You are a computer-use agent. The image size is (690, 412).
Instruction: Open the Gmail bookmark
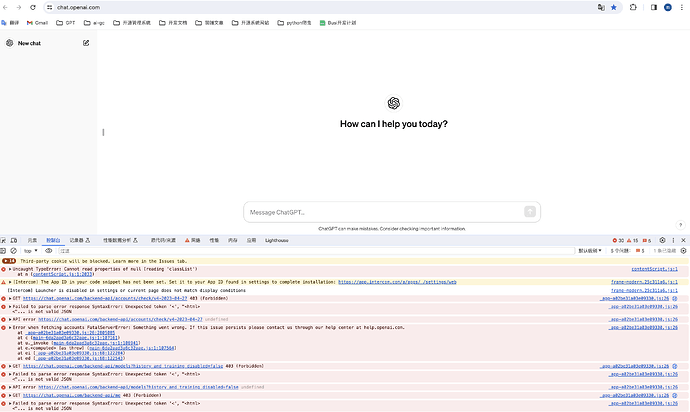(37, 23)
